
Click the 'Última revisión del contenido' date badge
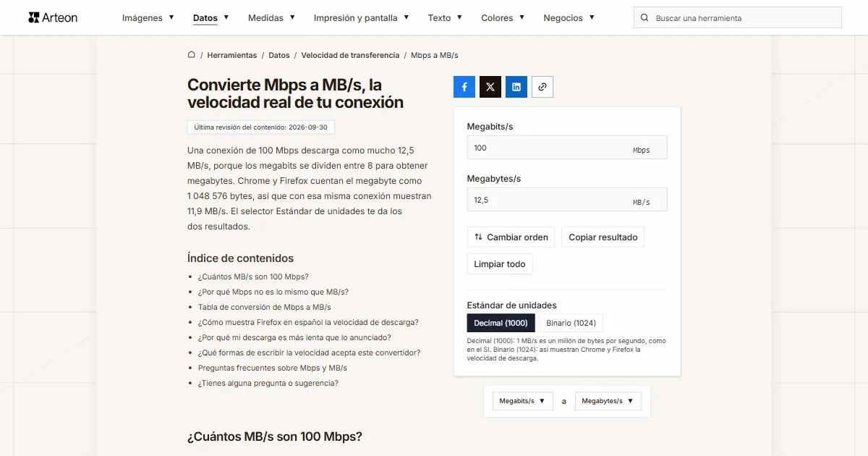point(261,127)
